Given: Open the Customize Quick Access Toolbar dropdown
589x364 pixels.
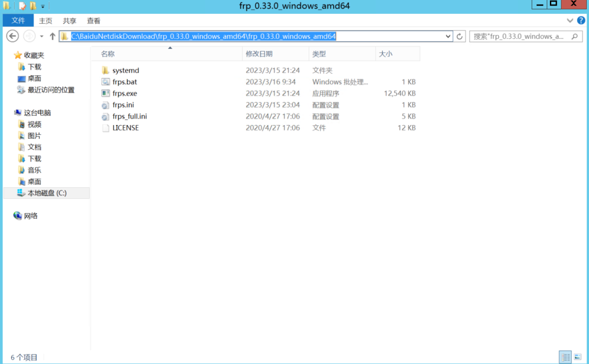Looking at the screenshot, I should click(x=43, y=6).
